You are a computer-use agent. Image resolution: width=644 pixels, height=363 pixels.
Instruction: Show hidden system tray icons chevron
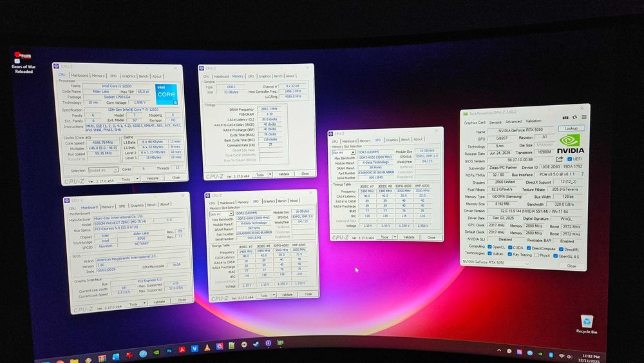499,350
